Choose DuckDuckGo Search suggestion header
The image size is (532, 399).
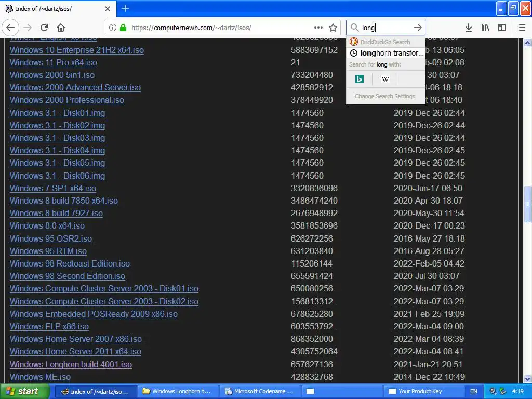385,42
